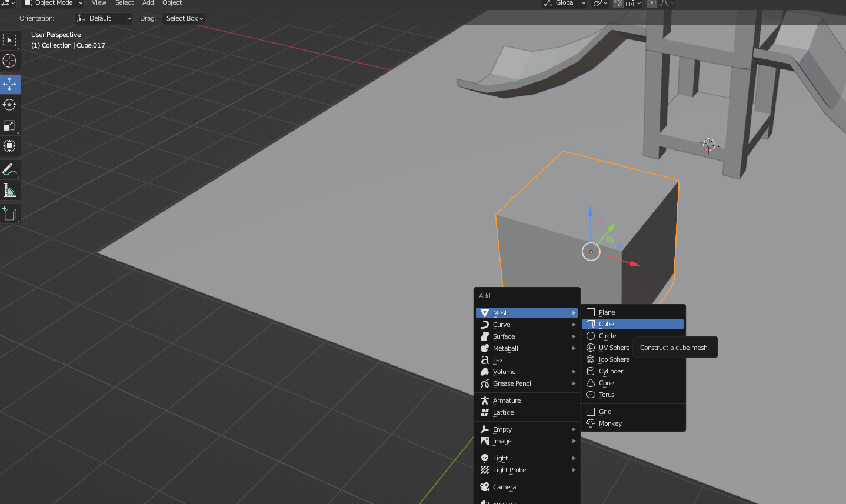The image size is (846, 504).
Task: Click the Camera icon in Add menu
Action: tap(485, 487)
